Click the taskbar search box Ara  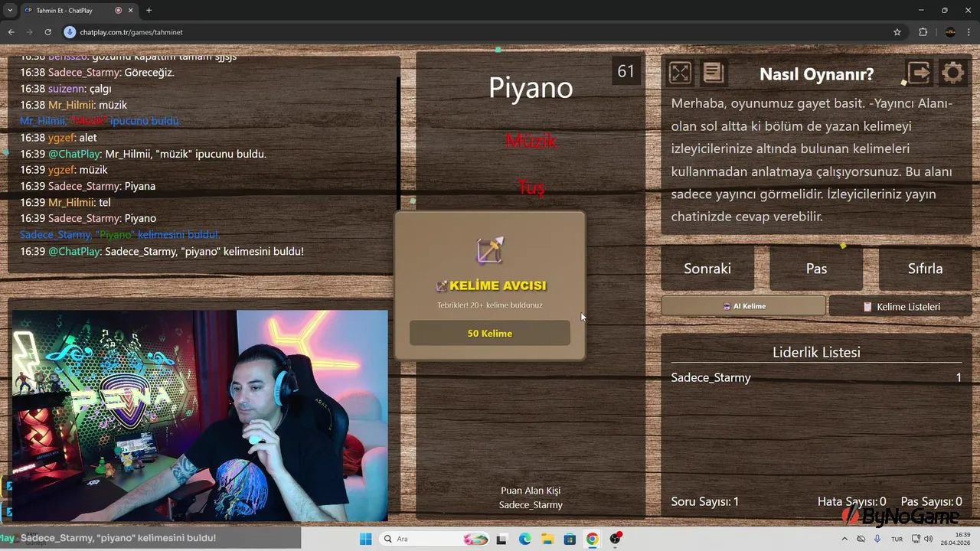435,539
